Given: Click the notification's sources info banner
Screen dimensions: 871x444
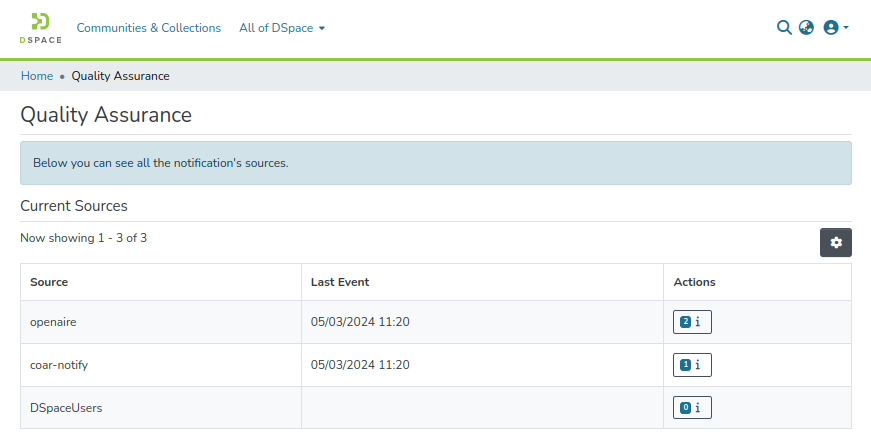Looking at the screenshot, I should tap(436, 163).
